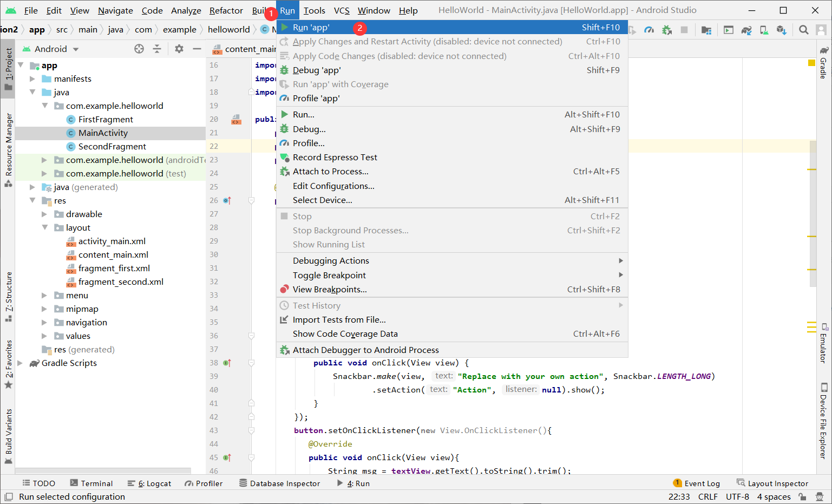Viewport: 832px width, 504px height.
Task: Choose Record Espresso Test
Action: pyautogui.click(x=452, y=157)
